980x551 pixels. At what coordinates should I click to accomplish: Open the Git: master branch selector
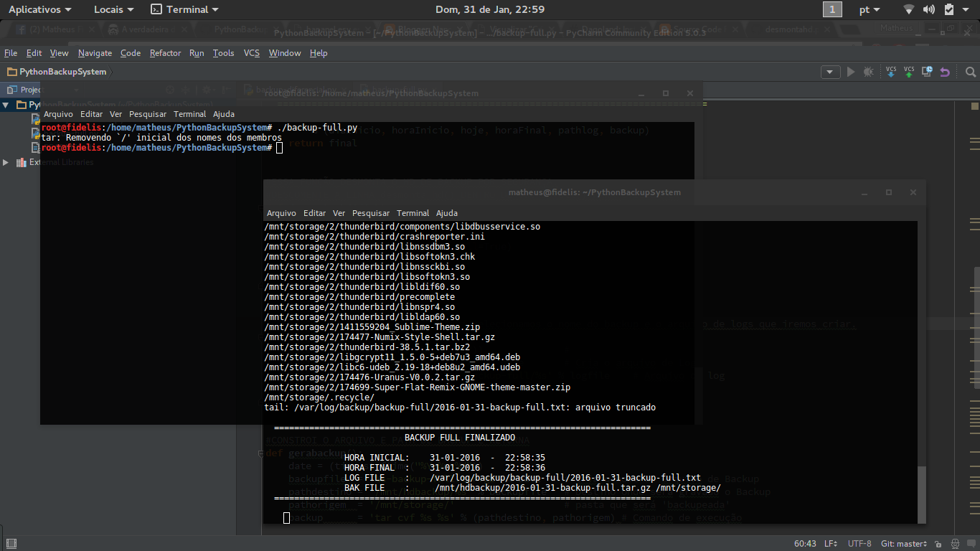903,543
